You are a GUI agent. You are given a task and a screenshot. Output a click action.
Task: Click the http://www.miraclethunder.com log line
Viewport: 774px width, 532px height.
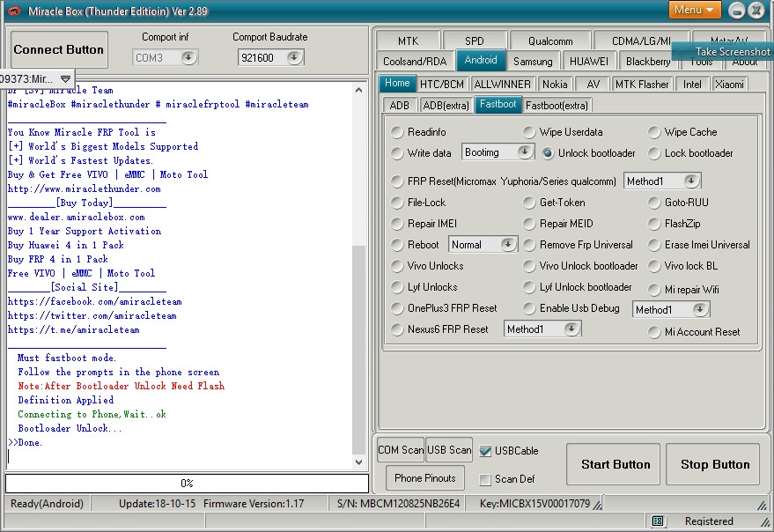(x=85, y=188)
